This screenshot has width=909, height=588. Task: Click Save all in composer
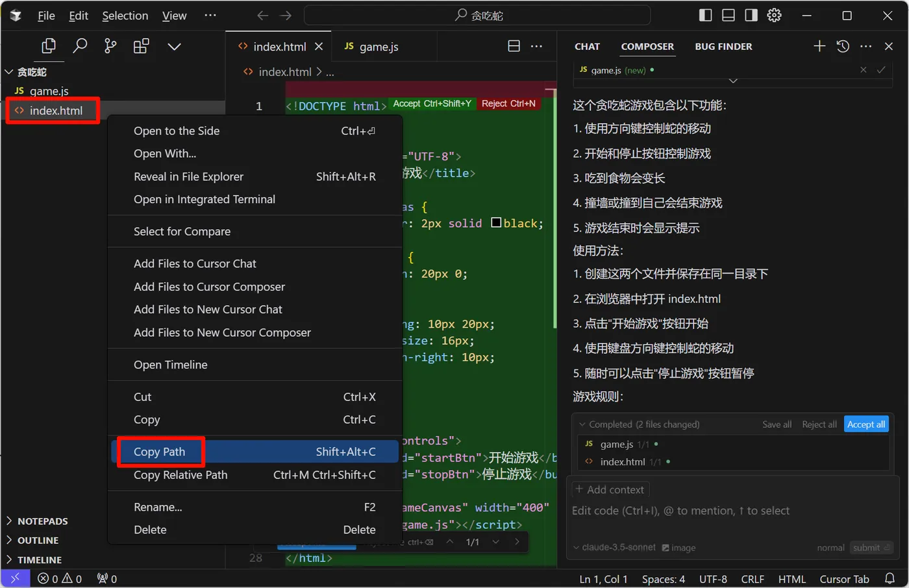777,424
